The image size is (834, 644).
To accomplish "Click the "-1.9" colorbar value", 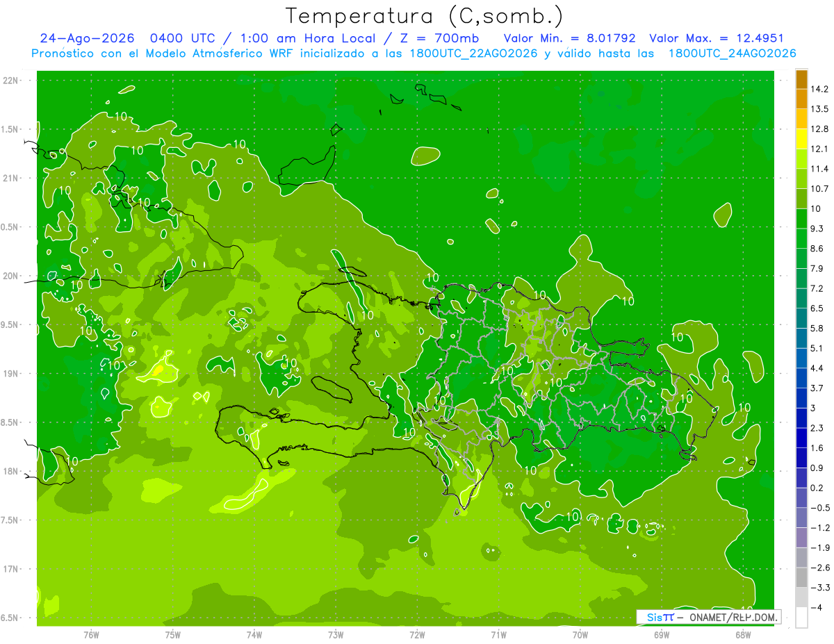I will pos(820,547).
